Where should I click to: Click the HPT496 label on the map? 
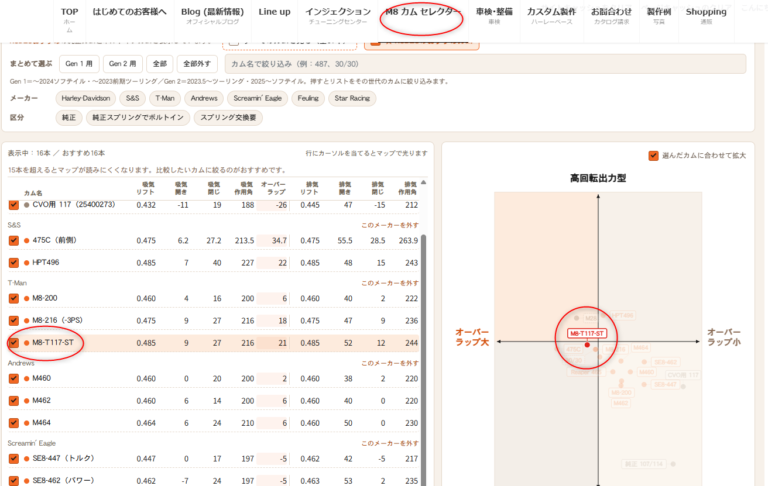tap(623, 316)
